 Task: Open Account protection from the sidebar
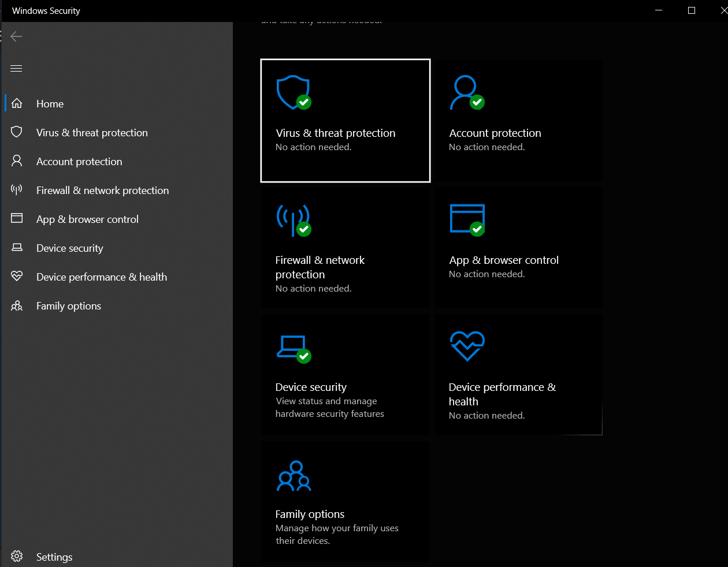point(79,162)
